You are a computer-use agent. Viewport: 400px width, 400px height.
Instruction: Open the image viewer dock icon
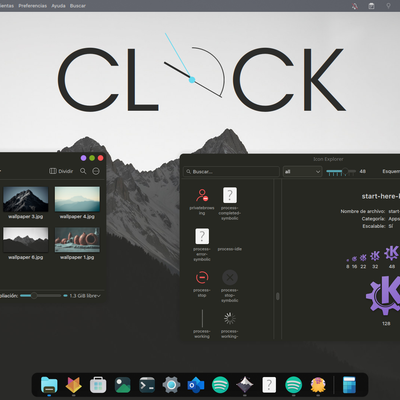123,385
